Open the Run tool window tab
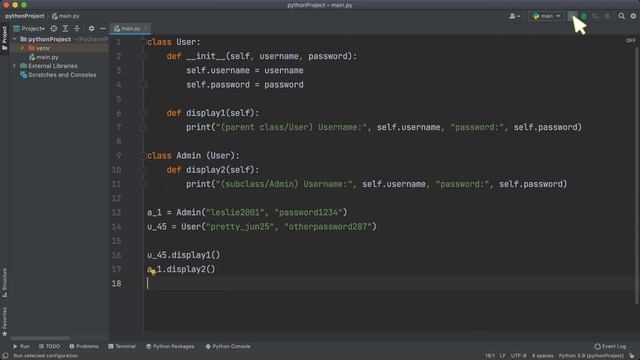 click(21, 346)
